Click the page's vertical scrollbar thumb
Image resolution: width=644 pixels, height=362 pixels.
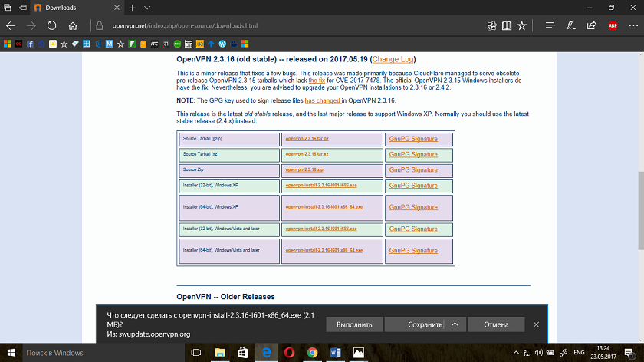[641, 210]
